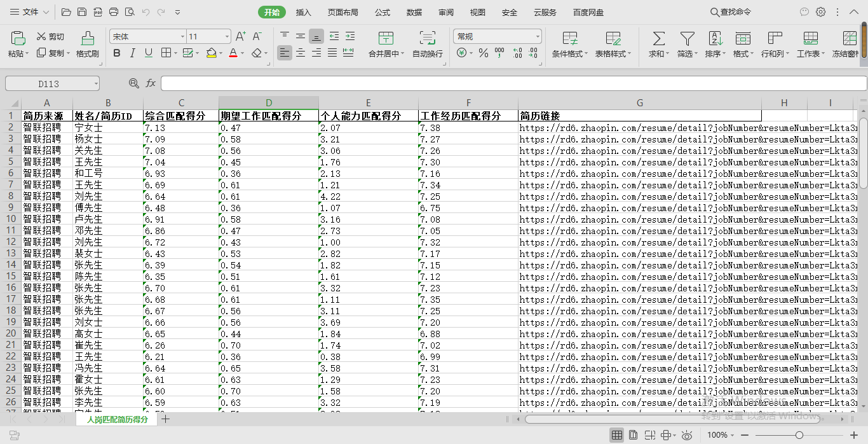Align cell content to top
The height and width of the screenshot is (444, 868).
click(x=285, y=36)
